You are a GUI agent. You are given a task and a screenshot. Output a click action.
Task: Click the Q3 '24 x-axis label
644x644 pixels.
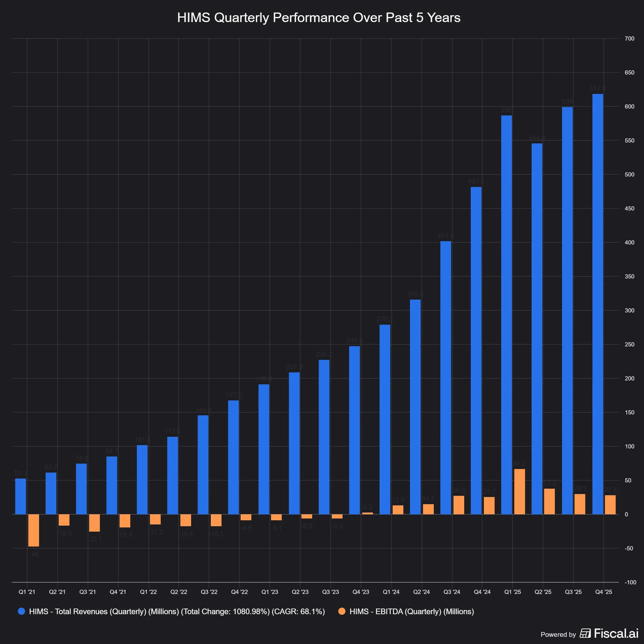[452, 592]
